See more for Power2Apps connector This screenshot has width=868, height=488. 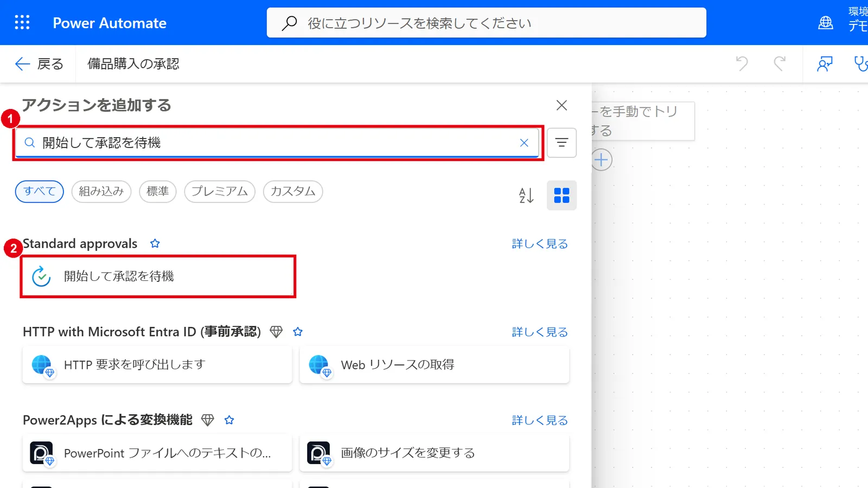[x=540, y=421]
